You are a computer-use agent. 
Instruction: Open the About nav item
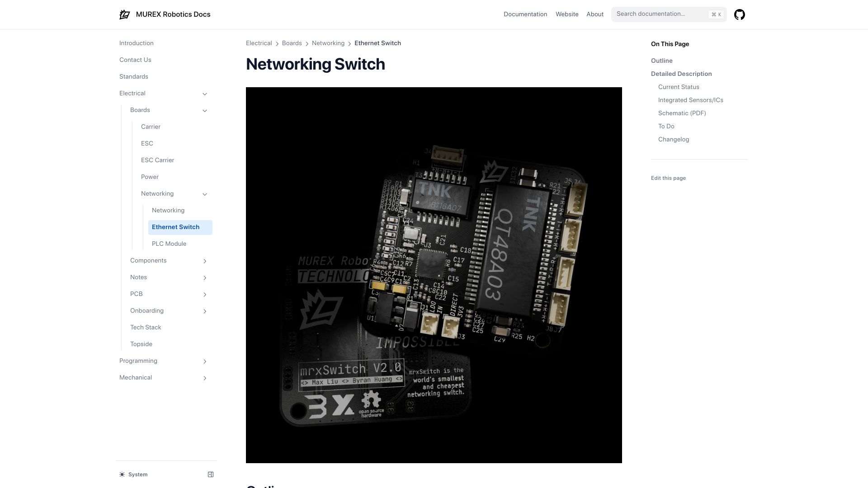tap(595, 14)
